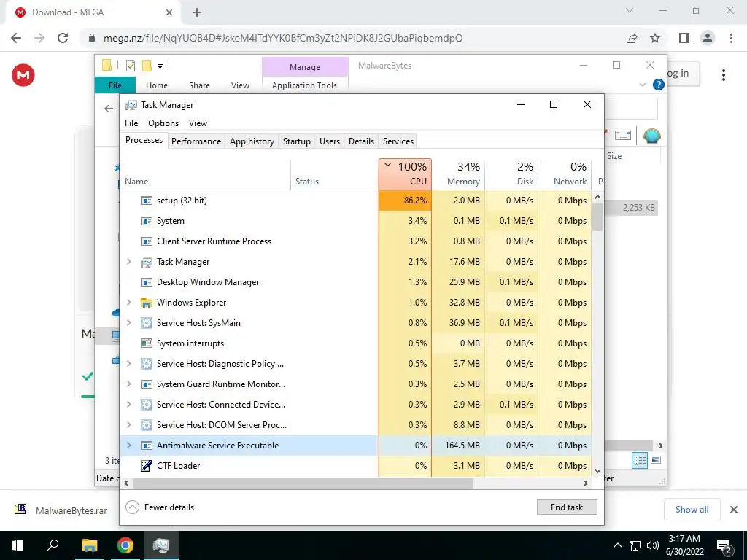Bookmark this page with the star icon

pos(655,38)
